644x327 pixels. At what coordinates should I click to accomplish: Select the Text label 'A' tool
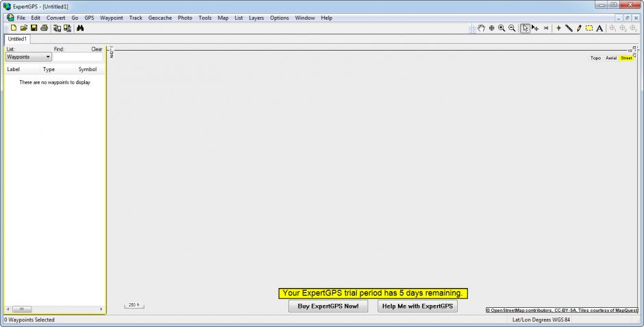pos(599,28)
